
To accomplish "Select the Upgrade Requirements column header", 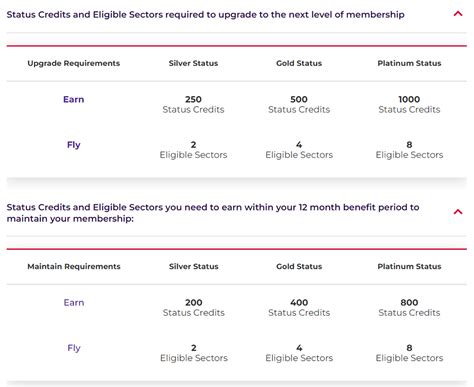I will tap(74, 63).
